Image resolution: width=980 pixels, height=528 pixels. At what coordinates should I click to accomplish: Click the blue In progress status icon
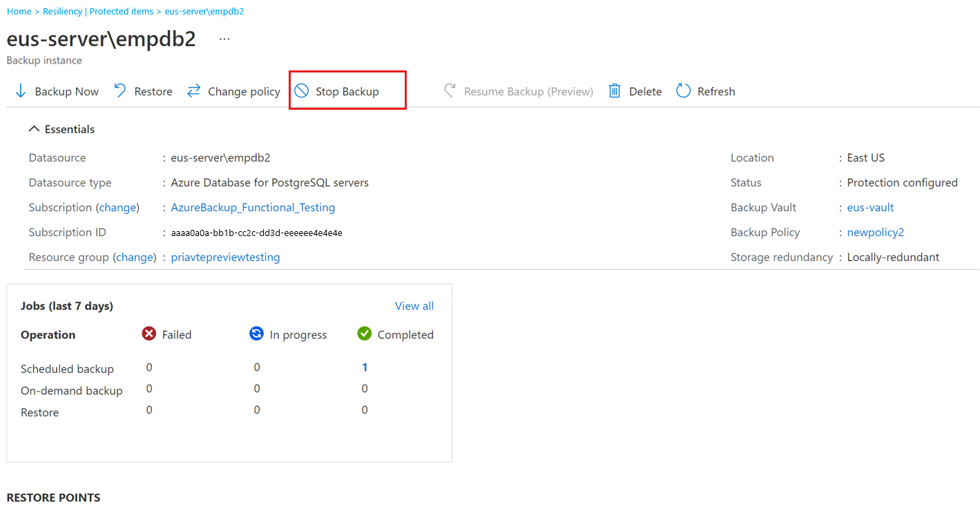pos(256,334)
